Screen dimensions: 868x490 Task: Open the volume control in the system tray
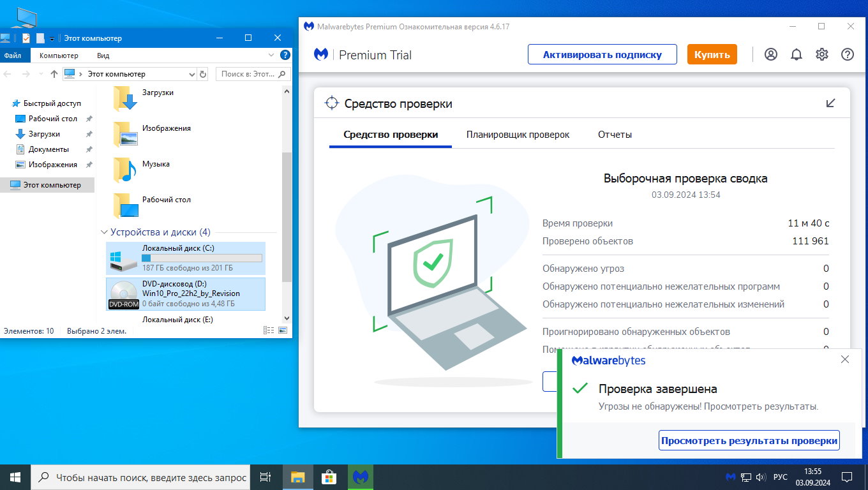(761, 477)
